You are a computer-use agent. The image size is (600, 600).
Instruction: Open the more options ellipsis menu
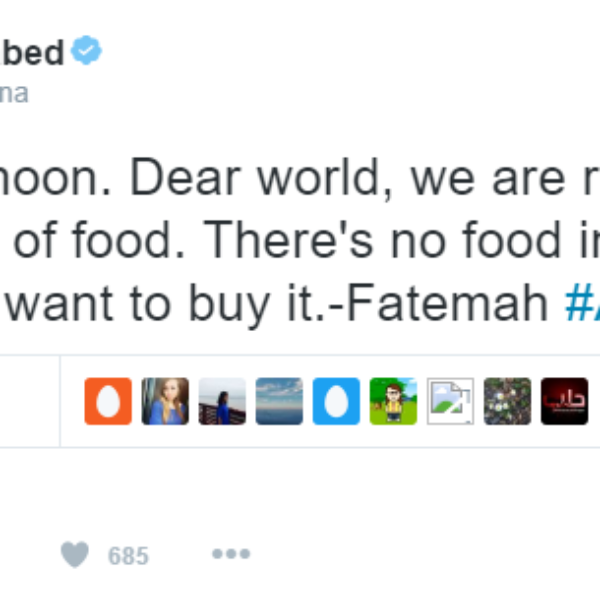(230, 554)
